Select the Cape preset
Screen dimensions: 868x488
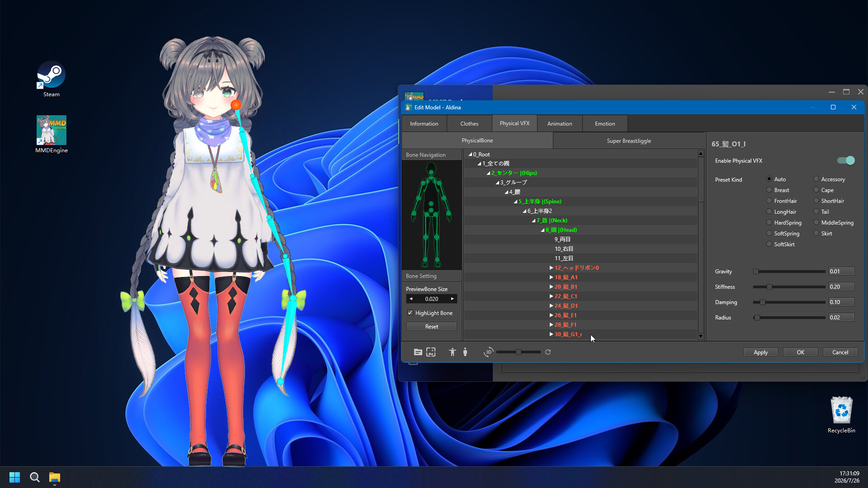coord(816,190)
